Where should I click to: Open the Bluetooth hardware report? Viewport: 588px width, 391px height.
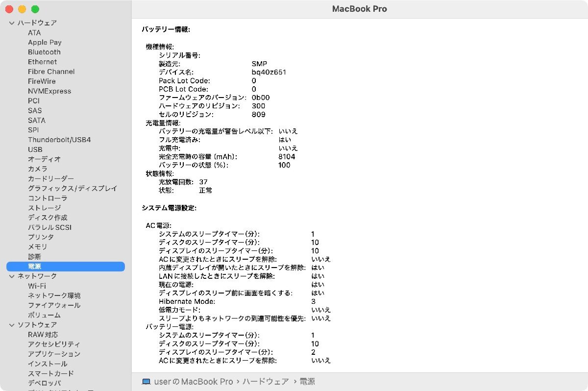click(x=44, y=52)
